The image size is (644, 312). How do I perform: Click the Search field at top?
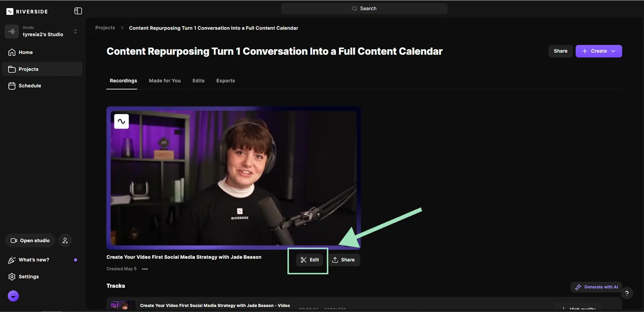[364, 8]
